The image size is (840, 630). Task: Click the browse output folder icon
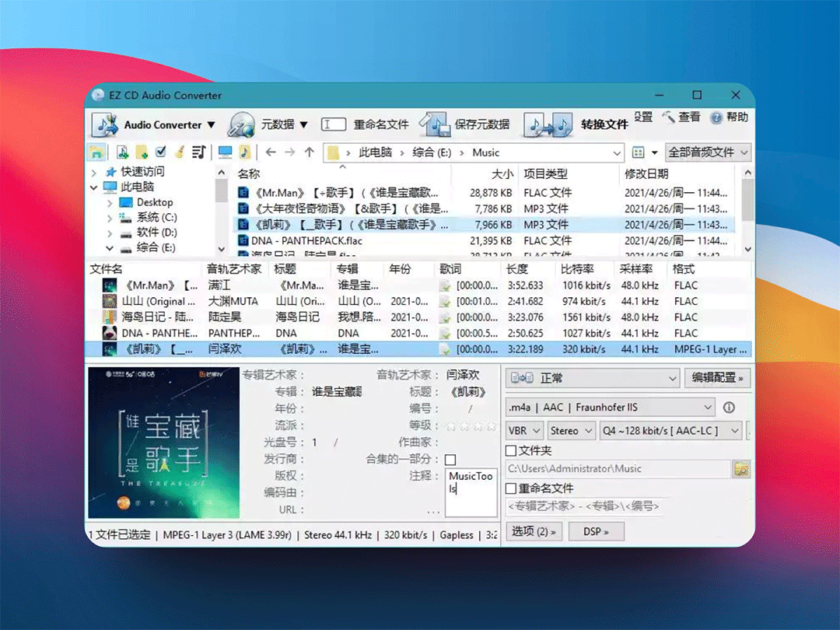click(741, 469)
